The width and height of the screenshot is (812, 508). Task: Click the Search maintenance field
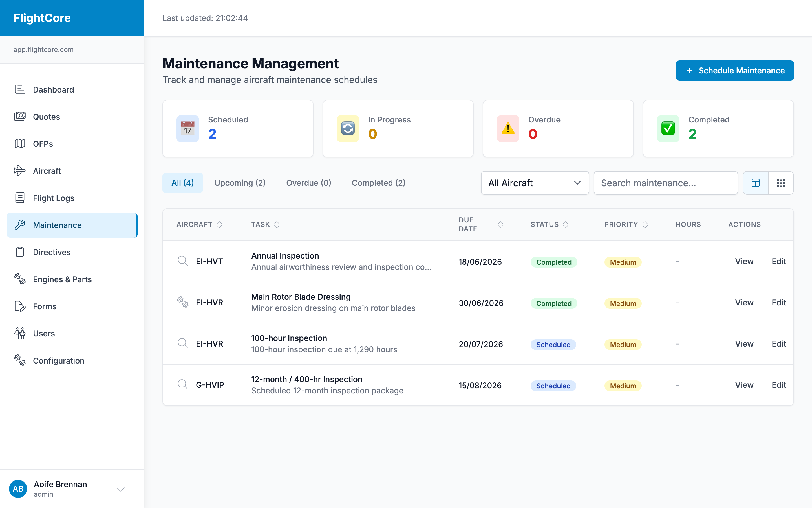tap(666, 183)
